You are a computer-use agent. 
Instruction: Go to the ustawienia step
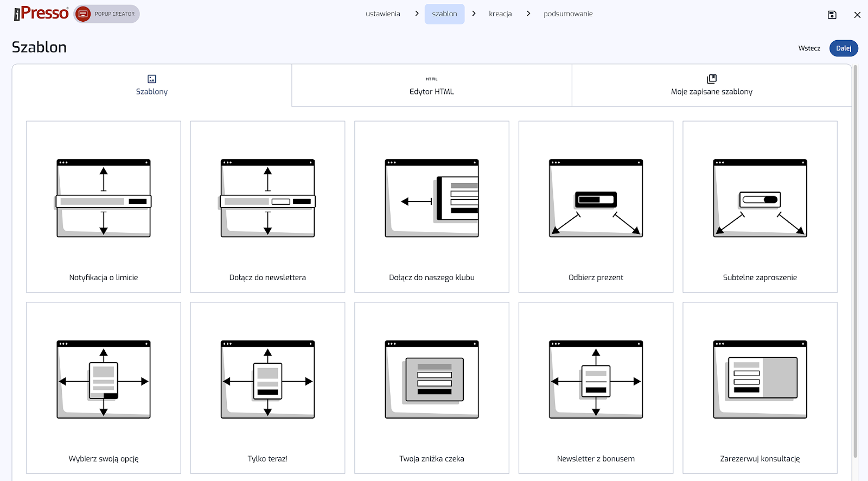pyautogui.click(x=382, y=14)
